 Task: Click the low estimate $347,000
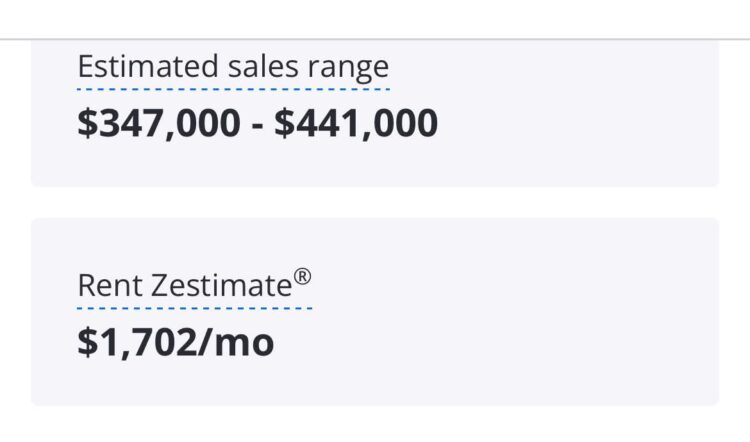tap(159, 123)
